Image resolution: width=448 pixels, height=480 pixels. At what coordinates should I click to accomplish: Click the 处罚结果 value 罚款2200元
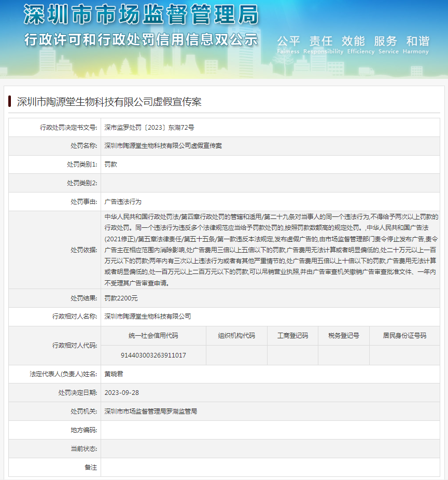click(121, 298)
